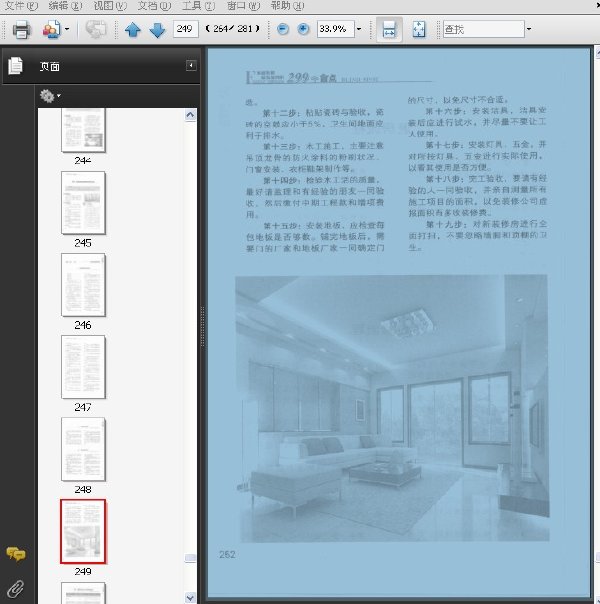Open the 文档 (Document) menu
This screenshot has width=600, height=604.
(x=154, y=6)
